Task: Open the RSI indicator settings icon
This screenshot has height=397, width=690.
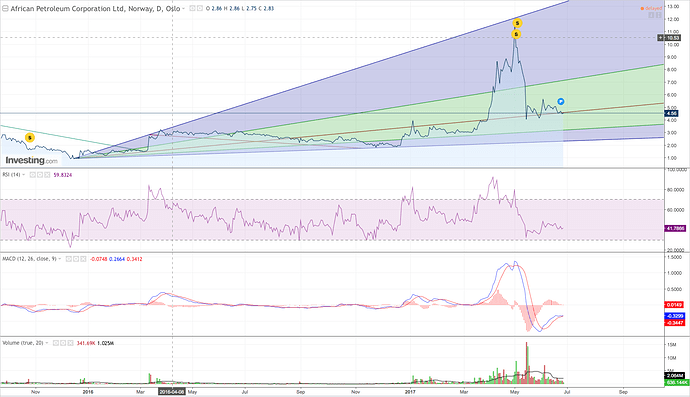Action: [40, 175]
